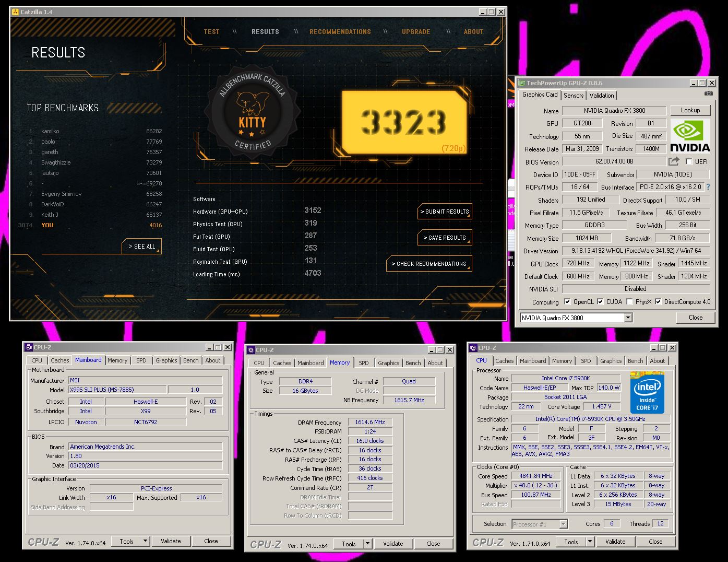Switch to the Validation tab in GPU-Z
The image size is (728, 562).
602,96
